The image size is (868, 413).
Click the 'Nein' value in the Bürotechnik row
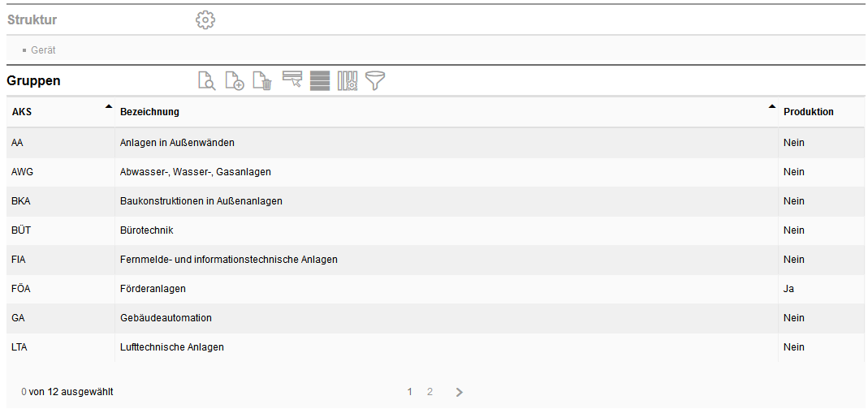[x=794, y=230]
